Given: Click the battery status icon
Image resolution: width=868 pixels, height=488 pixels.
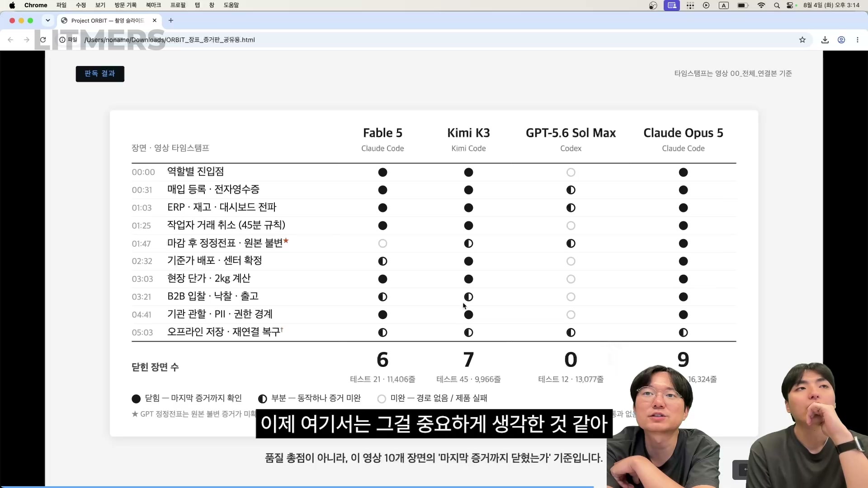Looking at the screenshot, I should tap(743, 5).
